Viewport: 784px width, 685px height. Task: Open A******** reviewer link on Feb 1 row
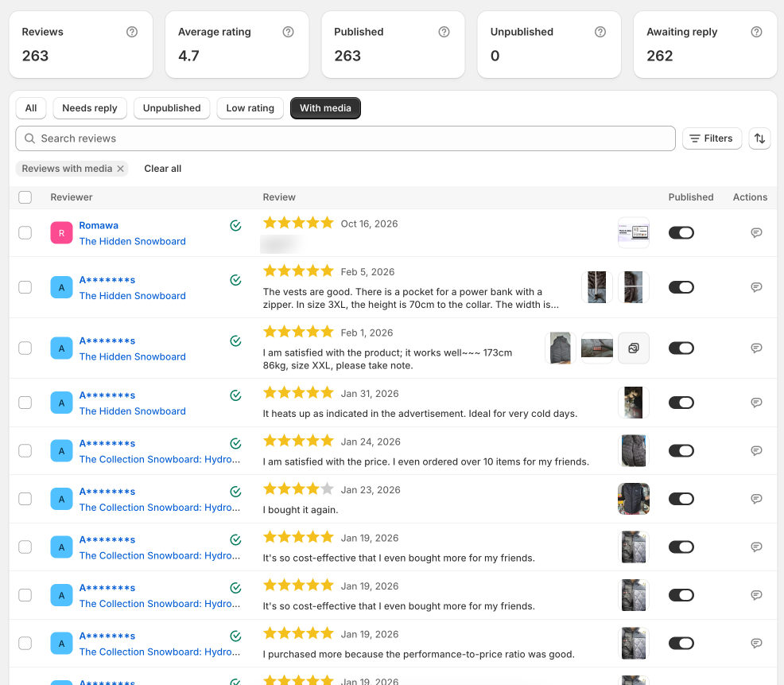tap(107, 341)
